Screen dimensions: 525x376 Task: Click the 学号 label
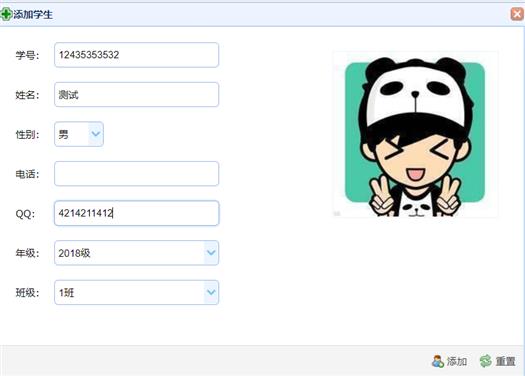[27, 55]
